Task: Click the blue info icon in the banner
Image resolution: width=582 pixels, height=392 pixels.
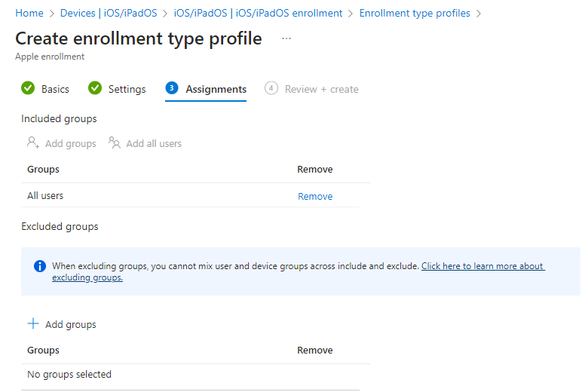Action: [41, 266]
